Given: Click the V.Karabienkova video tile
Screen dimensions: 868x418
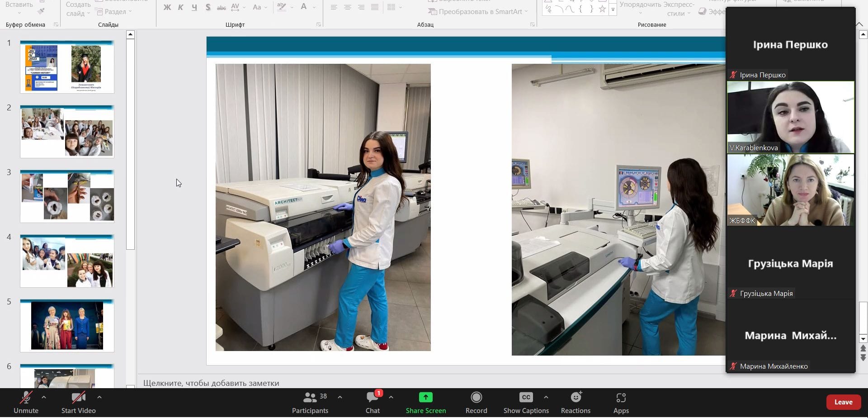Looking at the screenshot, I should [791, 117].
